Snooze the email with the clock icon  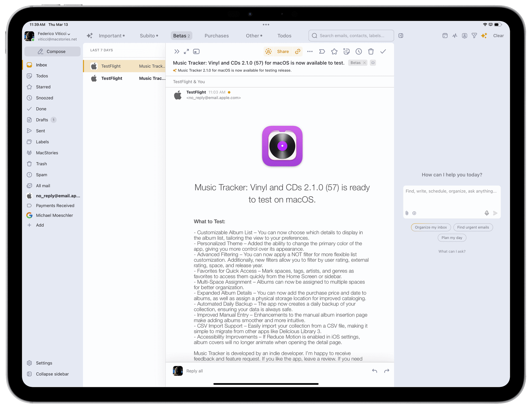pos(359,51)
